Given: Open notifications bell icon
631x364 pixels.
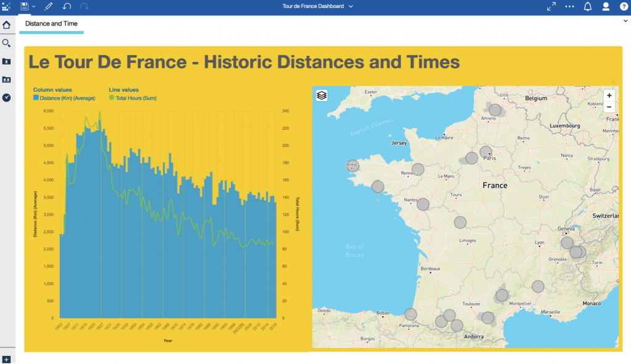Looking at the screenshot, I should point(587,6).
